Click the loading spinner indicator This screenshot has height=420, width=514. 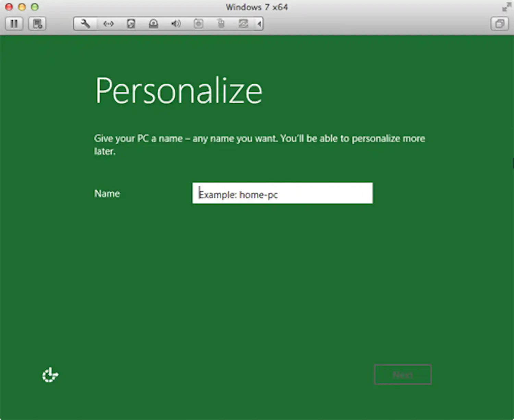click(50, 375)
